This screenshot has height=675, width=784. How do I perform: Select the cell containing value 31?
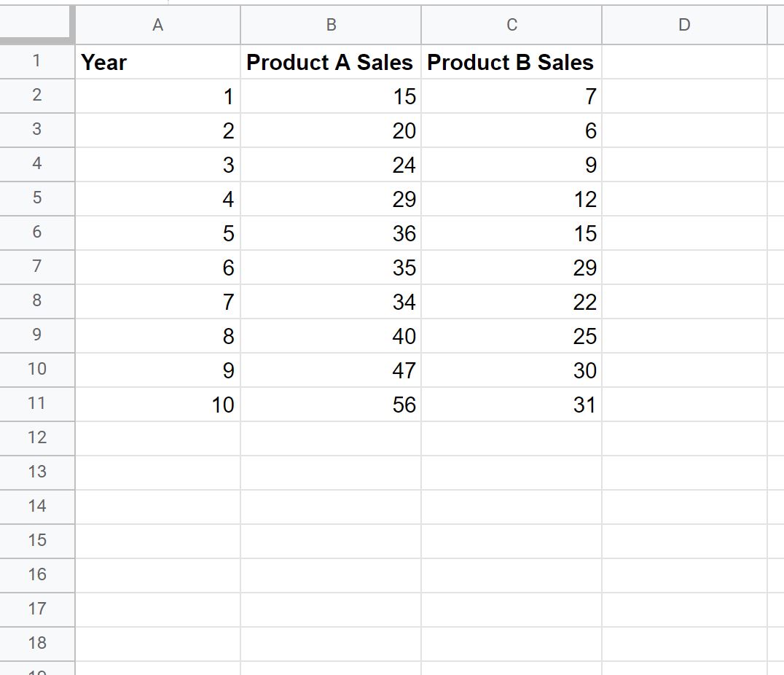tap(511, 404)
